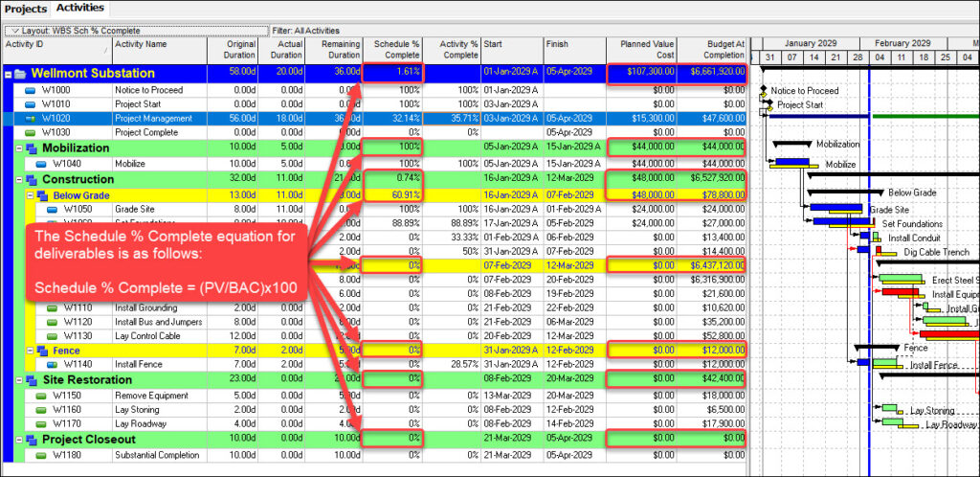
Task: Select the Remove Equipment activity name
Action: 149,396
